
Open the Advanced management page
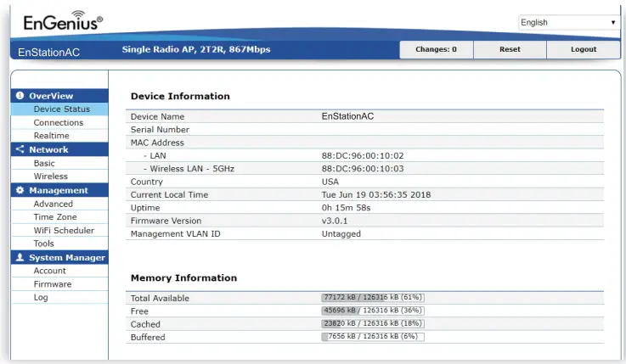pyautogui.click(x=59, y=204)
